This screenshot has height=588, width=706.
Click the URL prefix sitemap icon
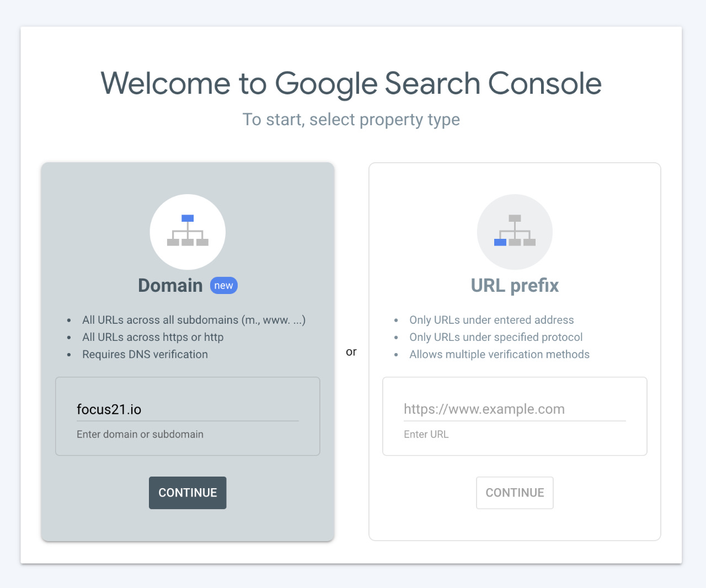515,232
